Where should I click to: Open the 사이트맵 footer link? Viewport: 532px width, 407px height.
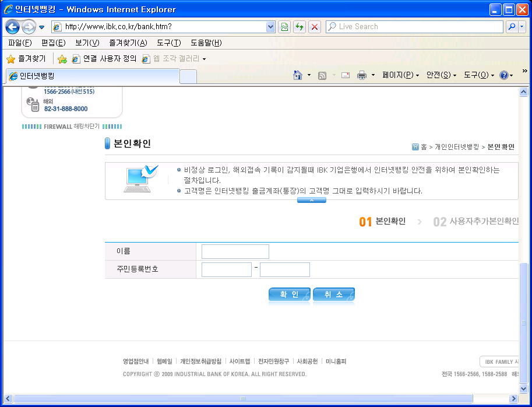pyautogui.click(x=240, y=362)
